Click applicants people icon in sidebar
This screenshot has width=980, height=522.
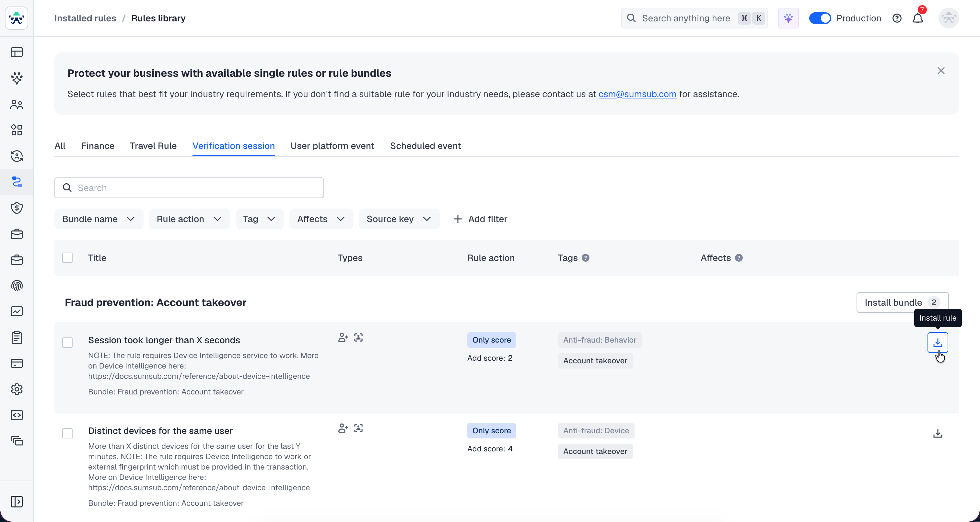tap(17, 104)
